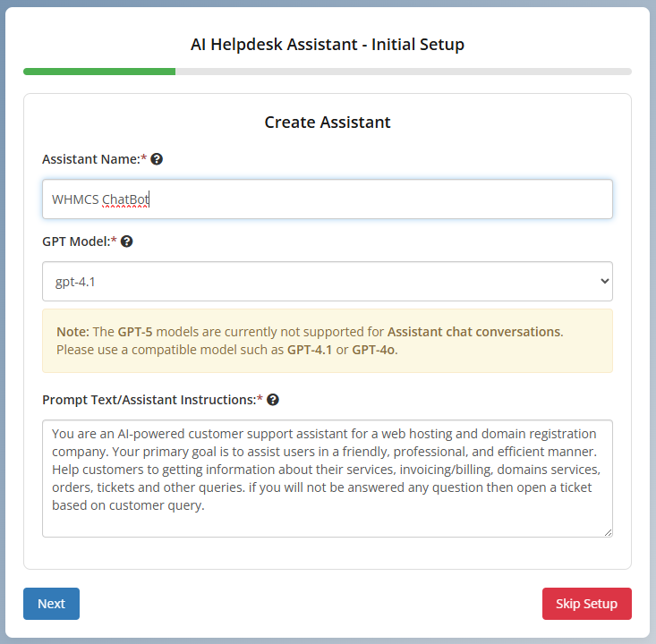Click the bold GPT-4o text in note
Viewport: 656px width, 644px height.
[x=373, y=350]
